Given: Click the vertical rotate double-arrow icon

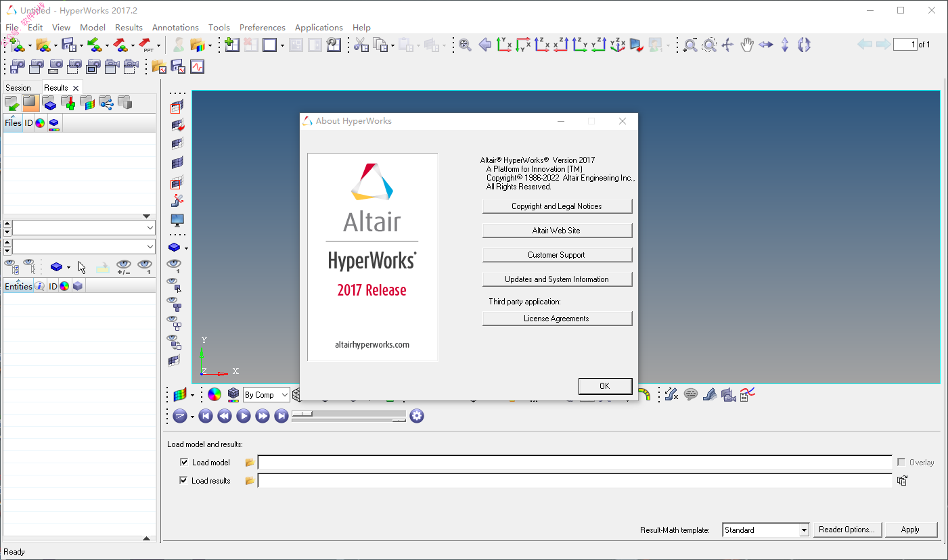Looking at the screenshot, I should point(784,45).
